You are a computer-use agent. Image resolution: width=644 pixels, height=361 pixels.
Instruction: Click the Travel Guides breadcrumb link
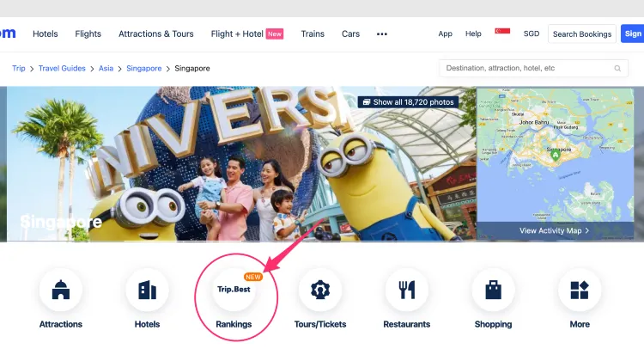tap(62, 68)
